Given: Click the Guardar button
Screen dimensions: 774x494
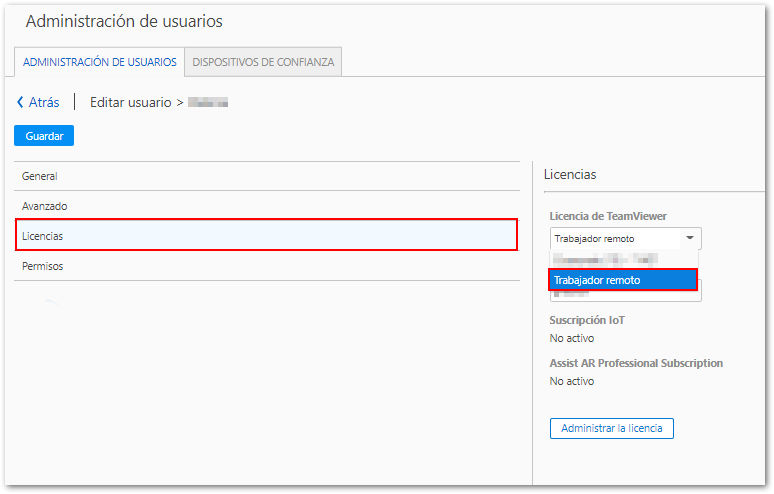Looking at the screenshot, I should tap(44, 136).
